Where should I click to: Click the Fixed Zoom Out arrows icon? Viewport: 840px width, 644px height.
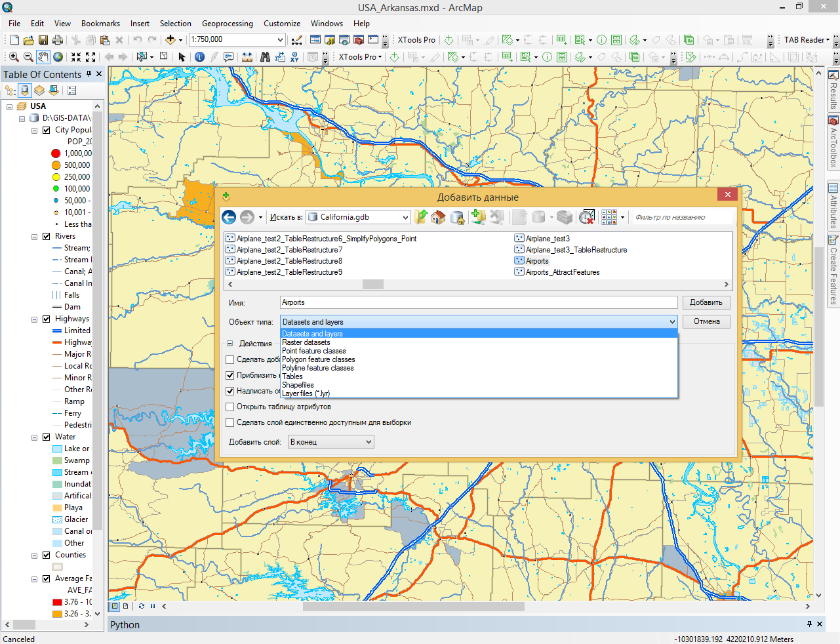click(x=90, y=57)
